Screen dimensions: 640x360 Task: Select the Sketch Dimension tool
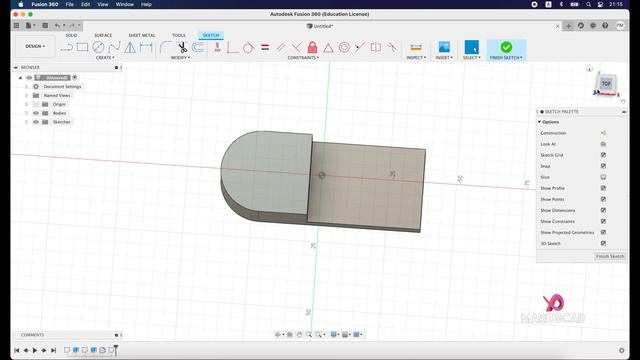[146, 47]
